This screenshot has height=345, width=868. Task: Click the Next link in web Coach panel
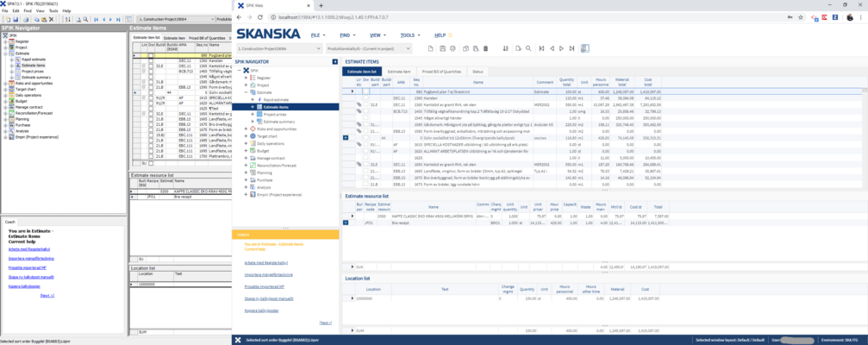pos(326,323)
